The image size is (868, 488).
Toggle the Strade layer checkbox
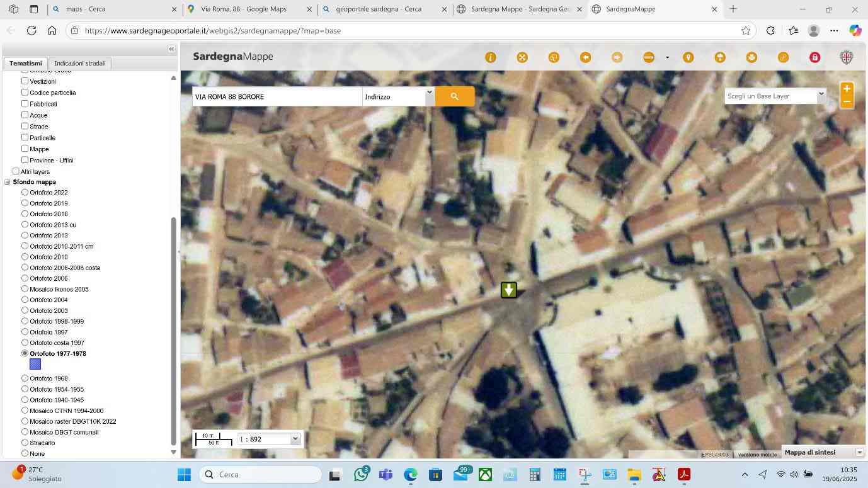[x=25, y=126]
